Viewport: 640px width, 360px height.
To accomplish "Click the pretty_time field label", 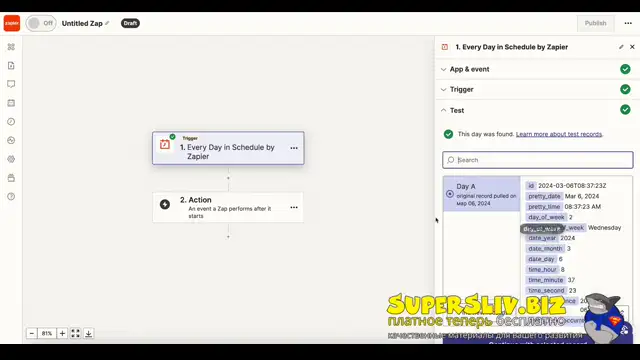I will (544, 207).
